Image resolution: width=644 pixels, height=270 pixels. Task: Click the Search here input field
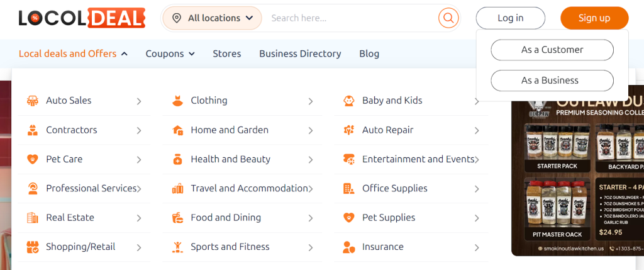tap(351, 18)
